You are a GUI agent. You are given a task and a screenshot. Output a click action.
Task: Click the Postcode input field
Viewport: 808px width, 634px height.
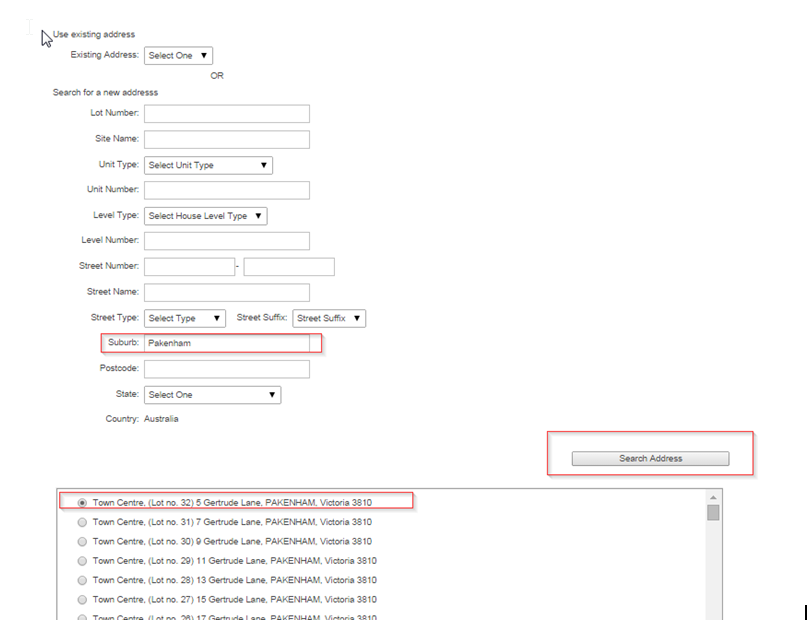(x=226, y=369)
